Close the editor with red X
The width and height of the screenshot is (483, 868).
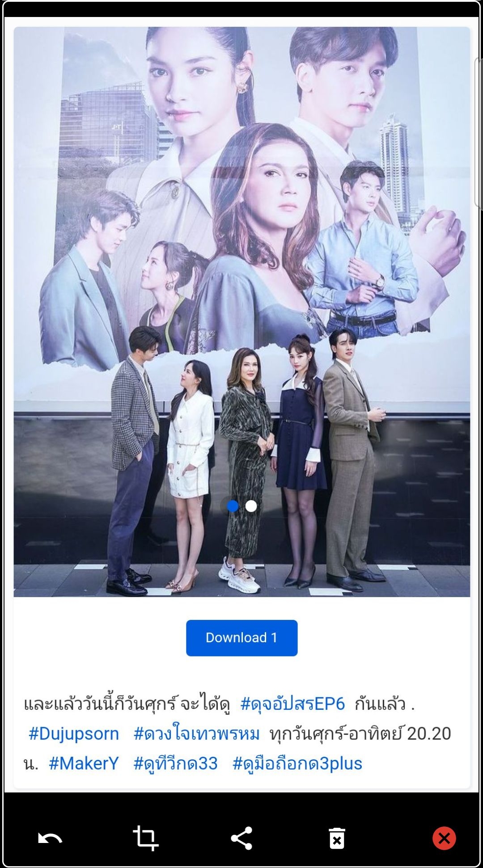444,838
